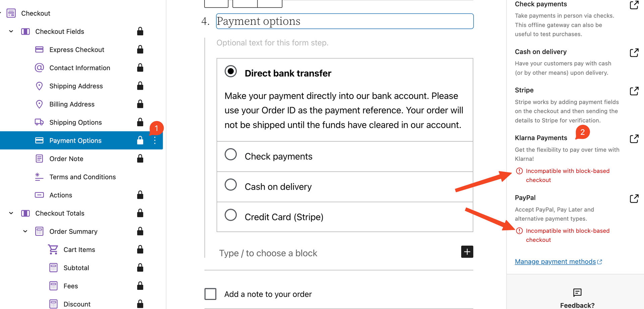
Task: Click the Feedback speech bubble icon
Action: 577,293
